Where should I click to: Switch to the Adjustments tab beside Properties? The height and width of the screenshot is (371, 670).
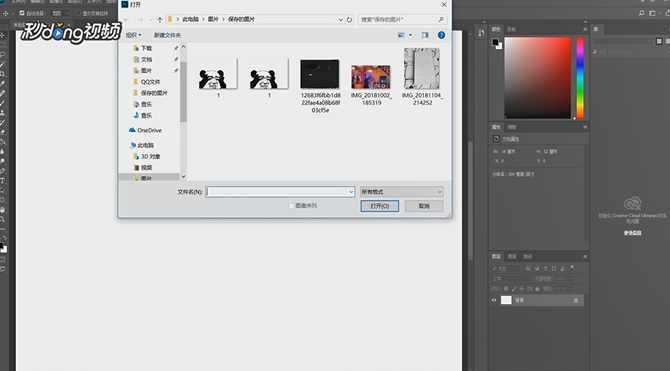pos(512,127)
